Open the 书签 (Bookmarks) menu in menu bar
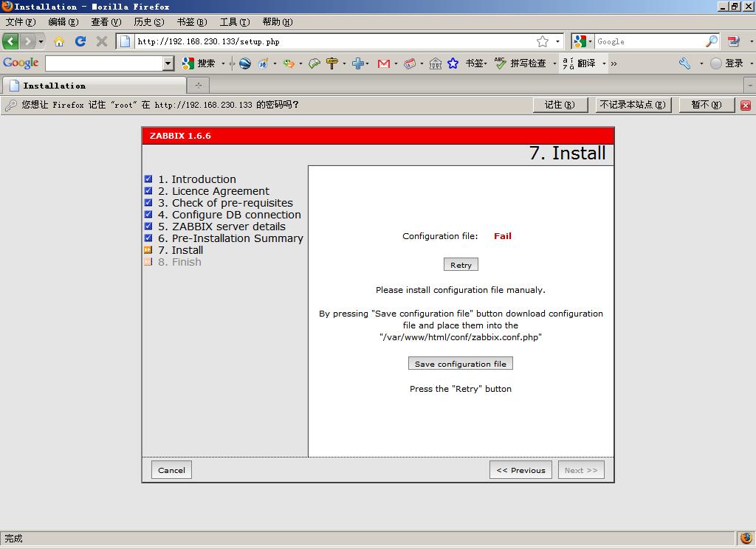 pyautogui.click(x=192, y=22)
